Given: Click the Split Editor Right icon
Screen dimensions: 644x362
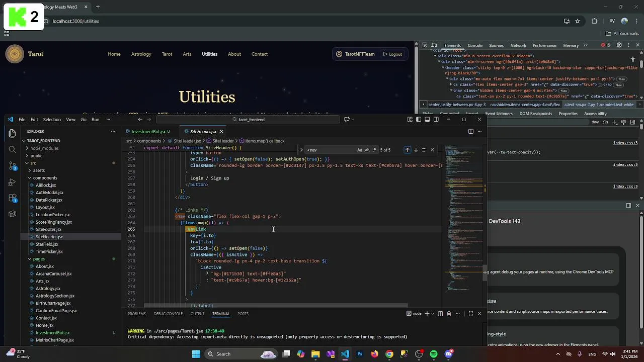Looking at the screenshot, I should coord(471,132).
